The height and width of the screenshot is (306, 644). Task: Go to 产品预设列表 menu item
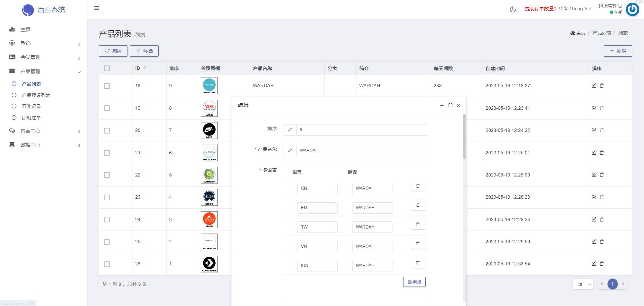pyautogui.click(x=36, y=95)
